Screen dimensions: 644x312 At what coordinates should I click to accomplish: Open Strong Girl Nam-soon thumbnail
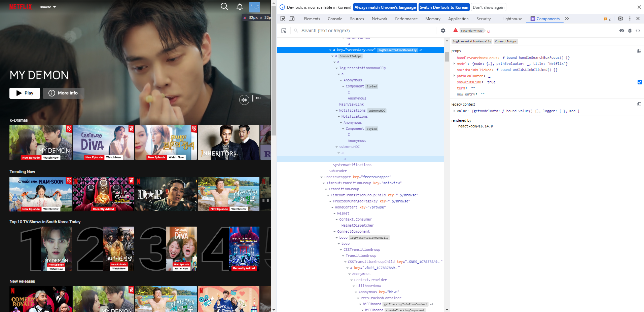point(40,194)
